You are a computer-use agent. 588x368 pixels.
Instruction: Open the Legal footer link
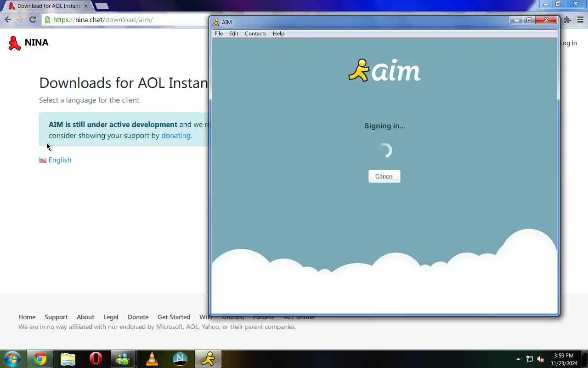click(111, 317)
